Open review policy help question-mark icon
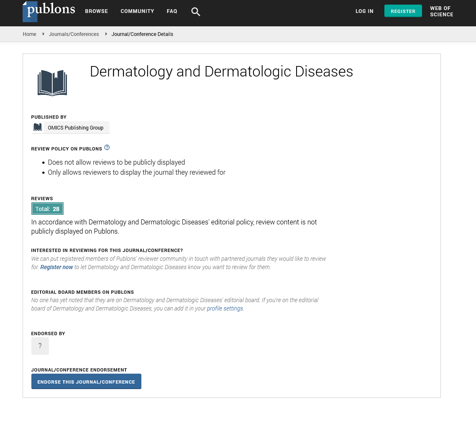The image size is (476, 448). (x=107, y=148)
